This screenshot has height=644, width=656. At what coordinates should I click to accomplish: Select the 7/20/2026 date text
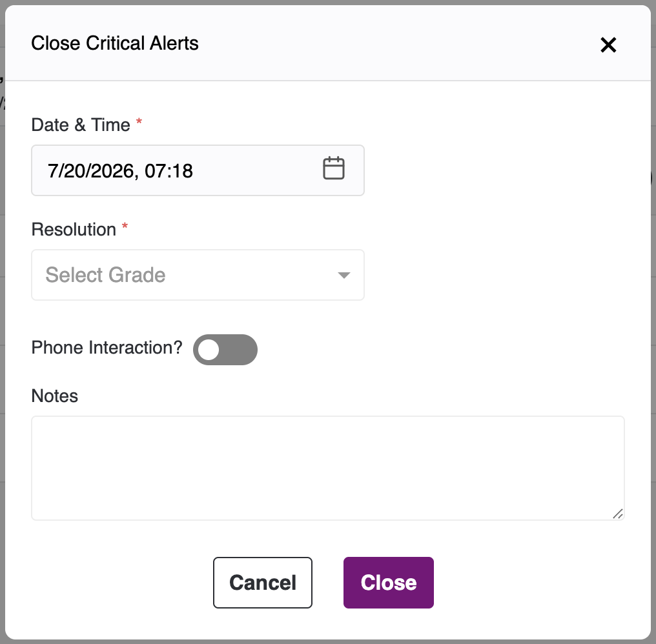tap(91, 170)
